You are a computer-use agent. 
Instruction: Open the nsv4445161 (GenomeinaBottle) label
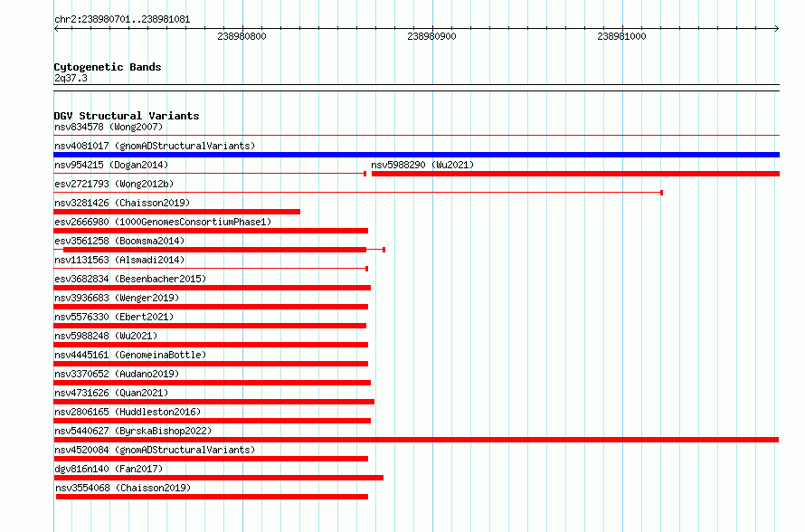(130, 355)
